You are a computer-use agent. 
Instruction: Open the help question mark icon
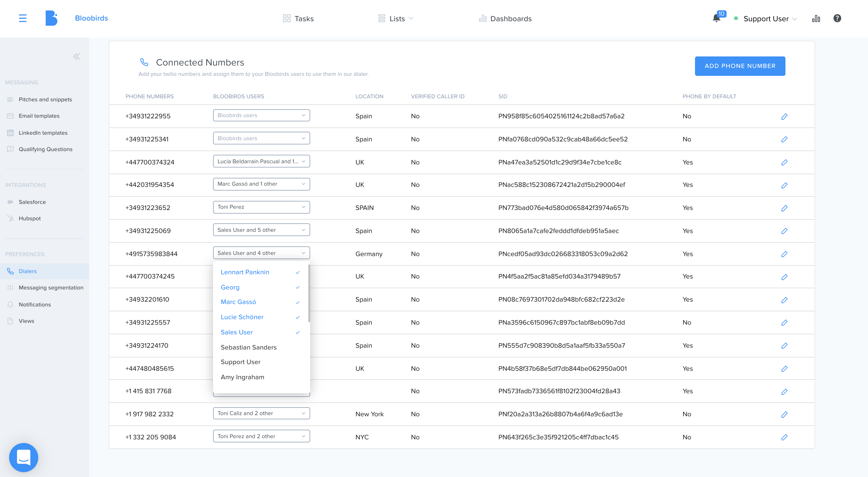837,18
